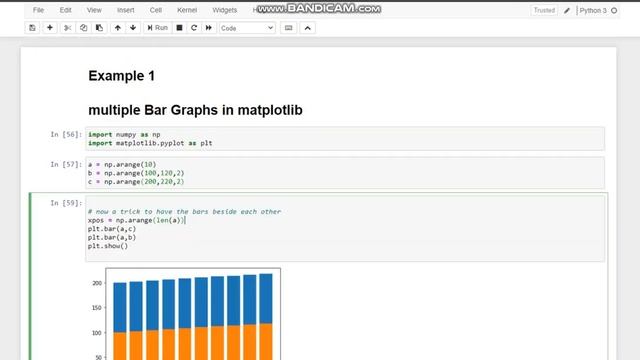This screenshot has height=360, width=640.
Task: Click the Trusted notebook indicator
Action: tap(544, 10)
